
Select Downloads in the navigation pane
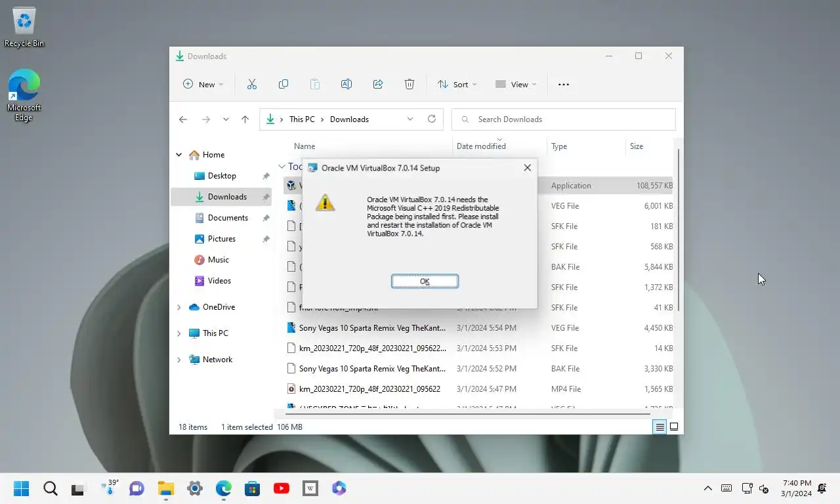click(x=221, y=197)
